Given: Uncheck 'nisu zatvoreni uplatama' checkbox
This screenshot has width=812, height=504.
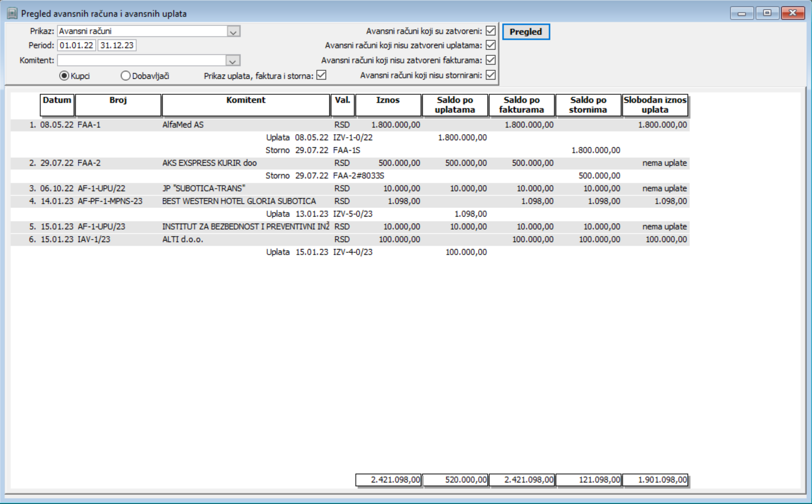Looking at the screenshot, I should pos(490,45).
